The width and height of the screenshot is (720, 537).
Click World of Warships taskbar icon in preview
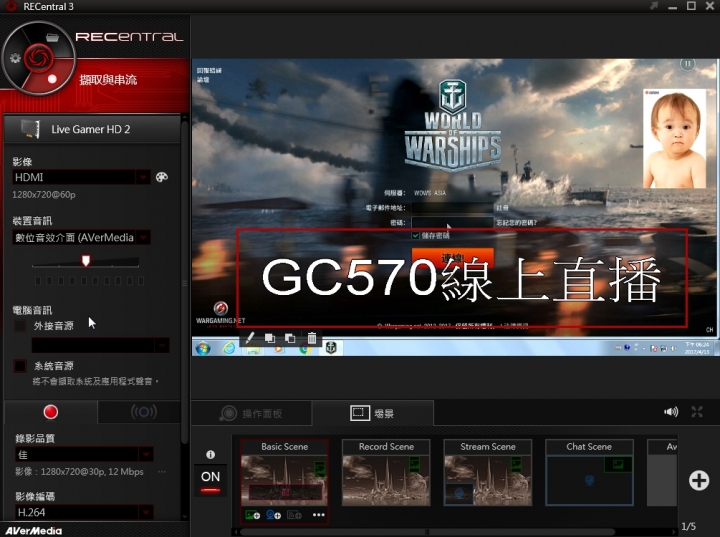point(331,348)
